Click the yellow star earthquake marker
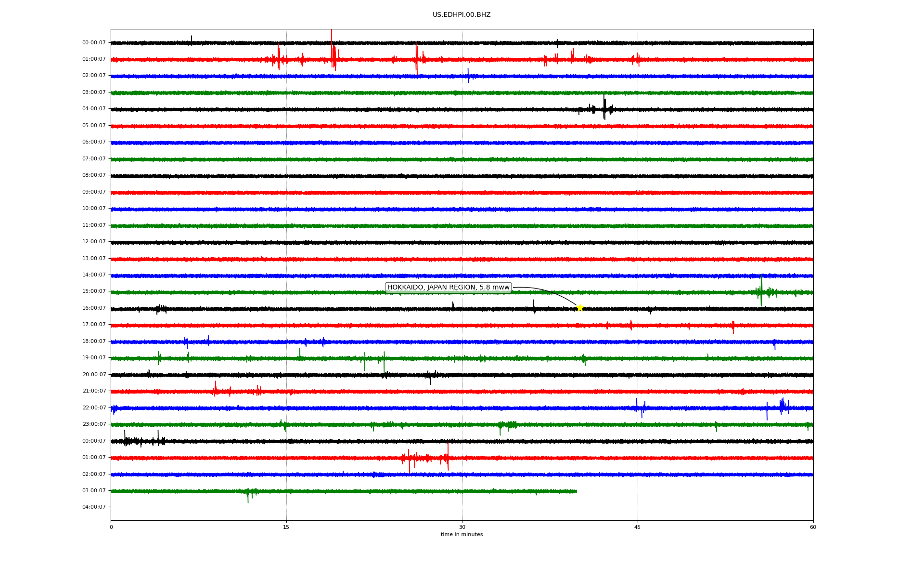 point(580,308)
